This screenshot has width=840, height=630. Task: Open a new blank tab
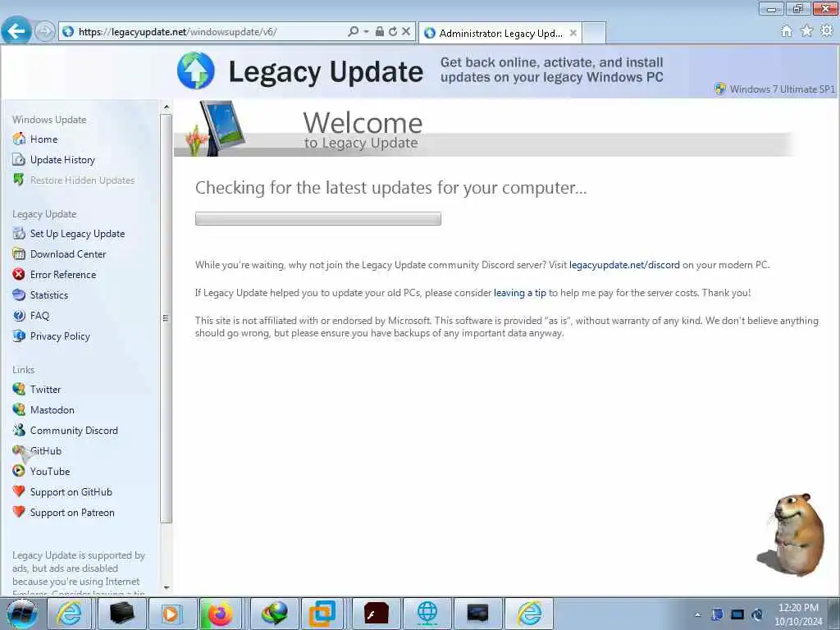[x=594, y=33]
